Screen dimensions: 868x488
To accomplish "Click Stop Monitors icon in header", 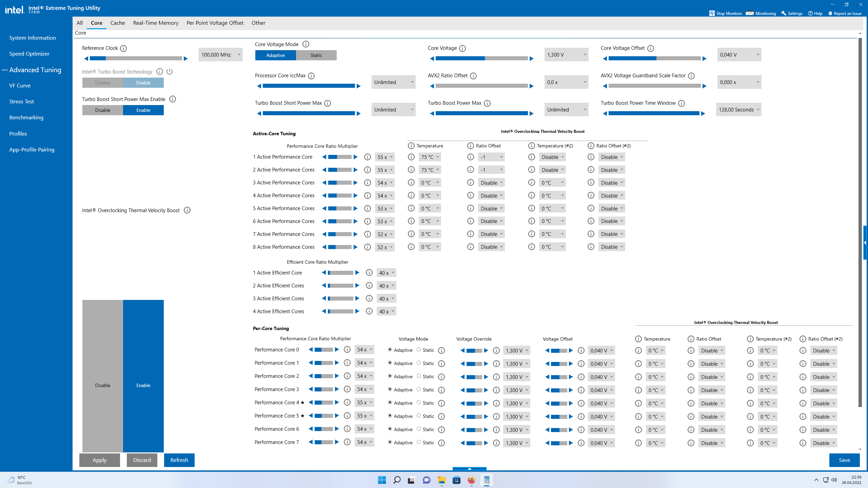I will pos(712,13).
